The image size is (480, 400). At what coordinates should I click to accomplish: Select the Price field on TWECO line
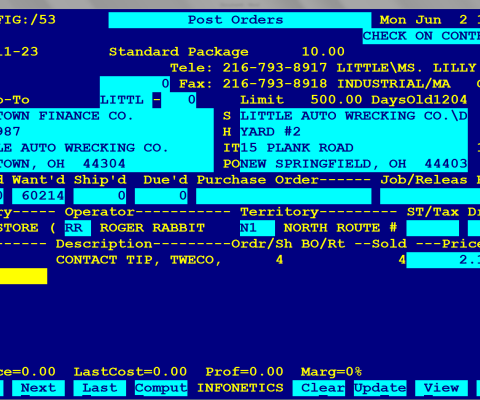(x=443, y=260)
